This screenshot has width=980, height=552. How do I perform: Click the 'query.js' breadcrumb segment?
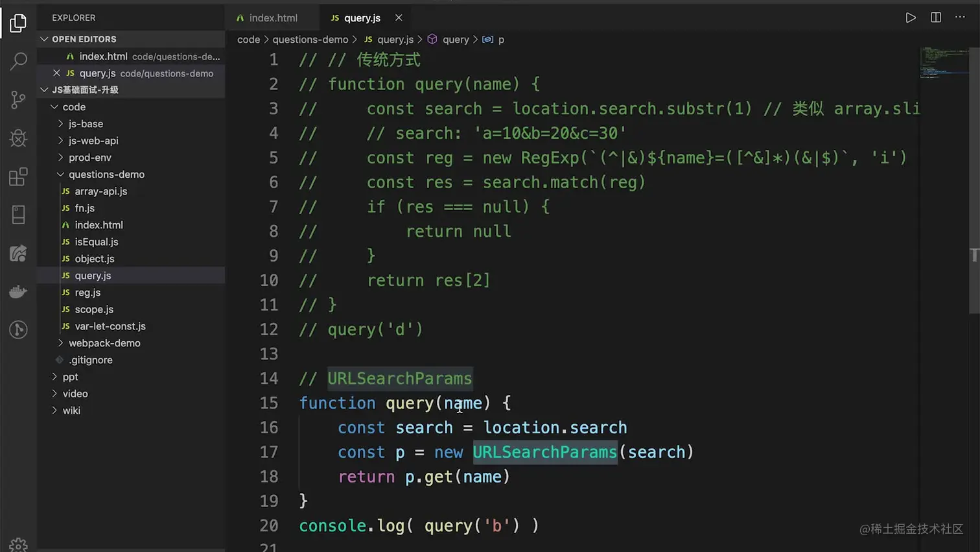click(388, 40)
